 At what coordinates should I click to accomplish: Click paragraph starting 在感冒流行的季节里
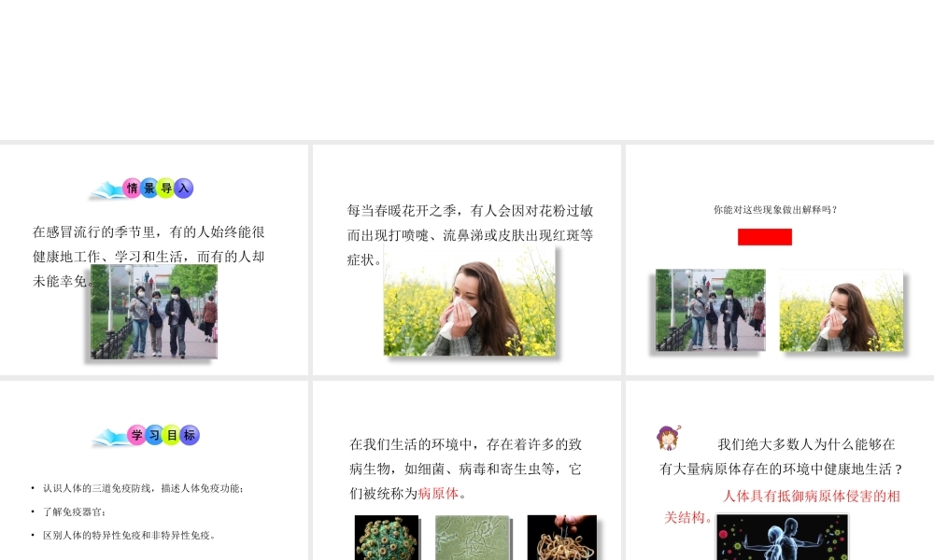149,256
